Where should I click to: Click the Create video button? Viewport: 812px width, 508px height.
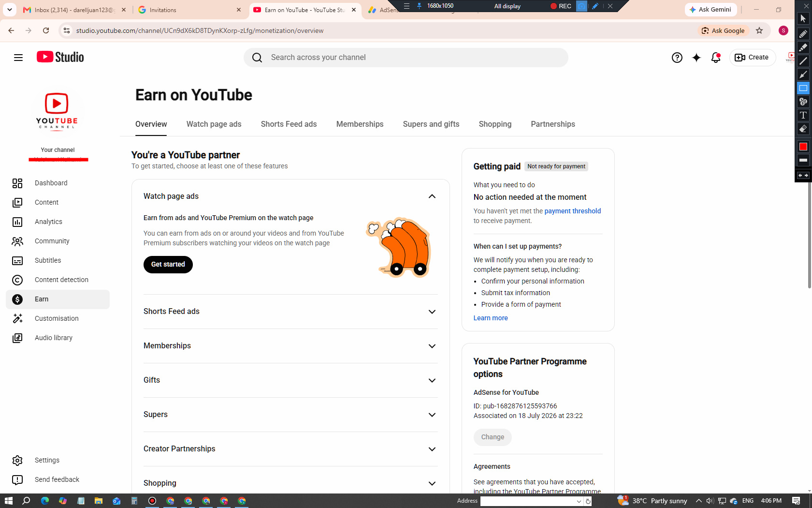(752, 58)
